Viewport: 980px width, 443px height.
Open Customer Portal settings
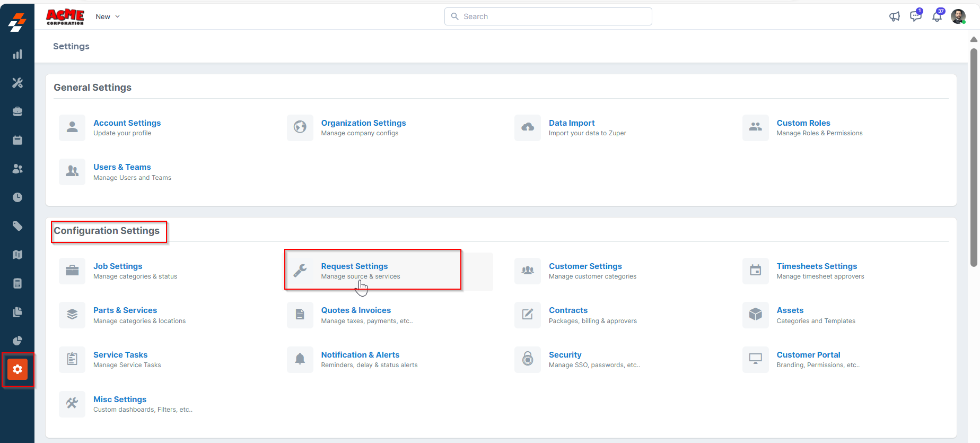(808, 355)
